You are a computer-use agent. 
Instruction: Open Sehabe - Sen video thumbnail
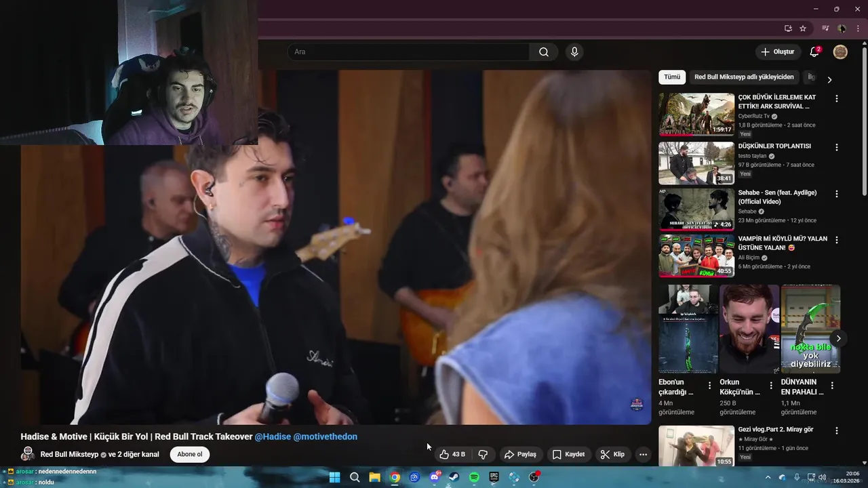point(696,209)
